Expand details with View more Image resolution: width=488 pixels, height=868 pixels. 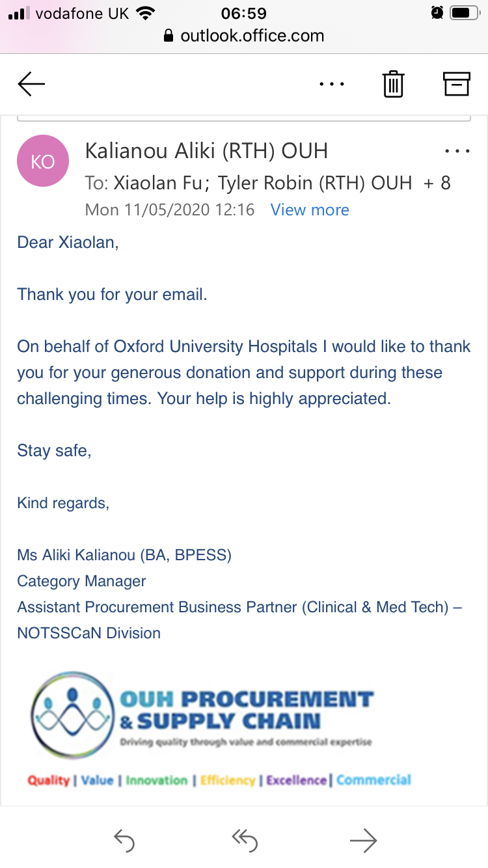[310, 210]
